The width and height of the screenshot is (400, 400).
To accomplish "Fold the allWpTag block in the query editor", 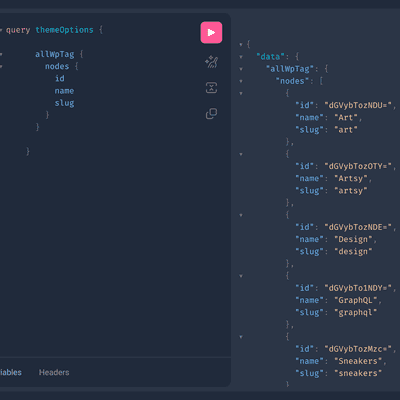I will coord(1,54).
